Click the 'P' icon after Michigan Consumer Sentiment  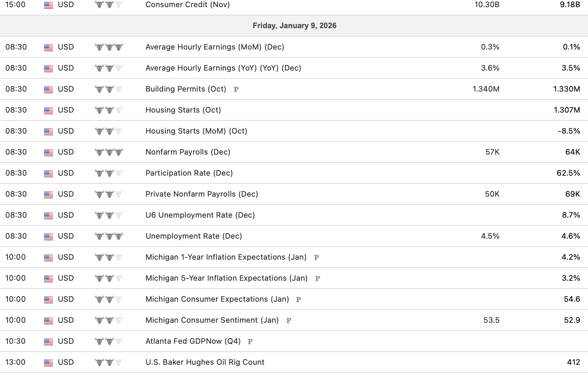[x=288, y=320]
